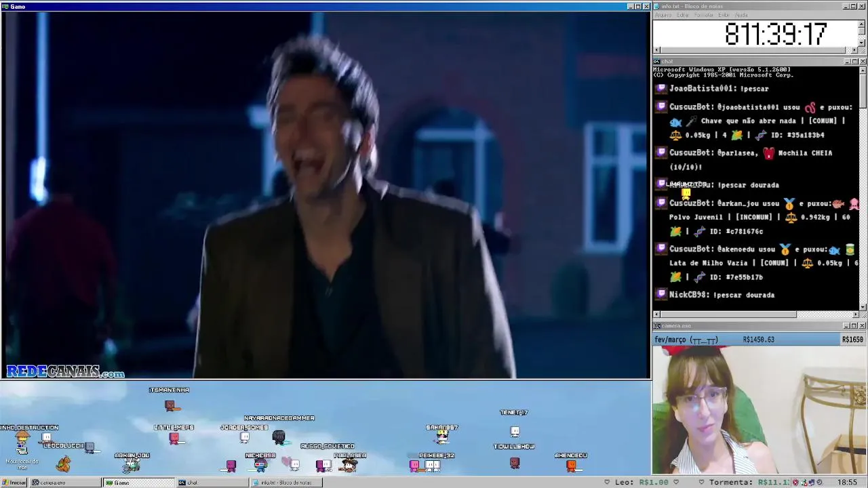Open the Editar menu in Bloco de notas

tap(683, 15)
